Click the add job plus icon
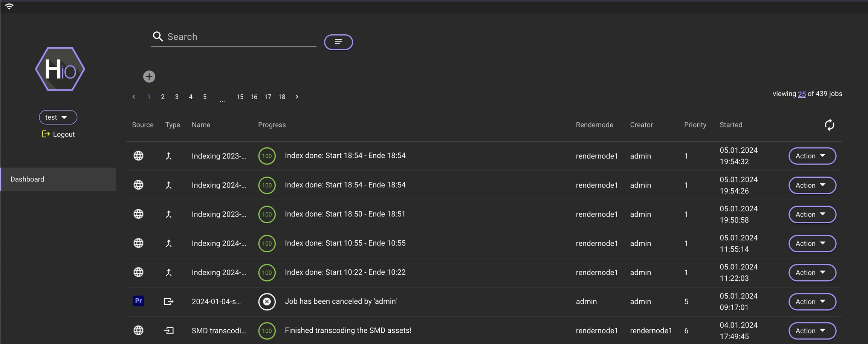 pyautogui.click(x=149, y=77)
